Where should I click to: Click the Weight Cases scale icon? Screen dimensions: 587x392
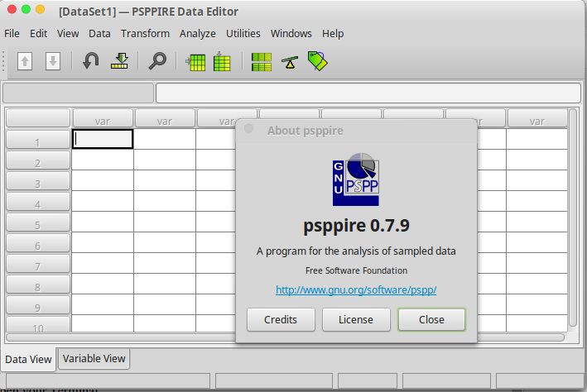290,62
